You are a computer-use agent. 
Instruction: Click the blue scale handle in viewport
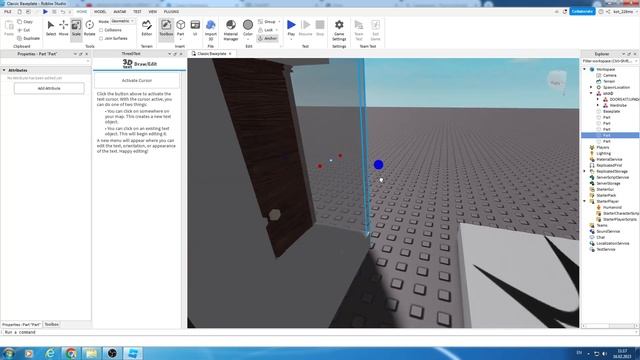(x=378, y=164)
